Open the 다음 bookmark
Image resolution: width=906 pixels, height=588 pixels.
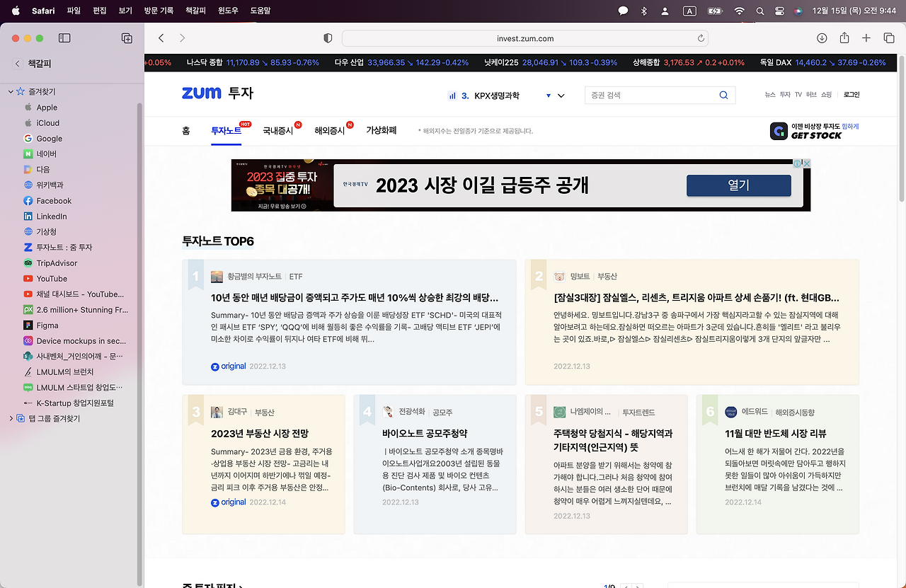pos(43,170)
